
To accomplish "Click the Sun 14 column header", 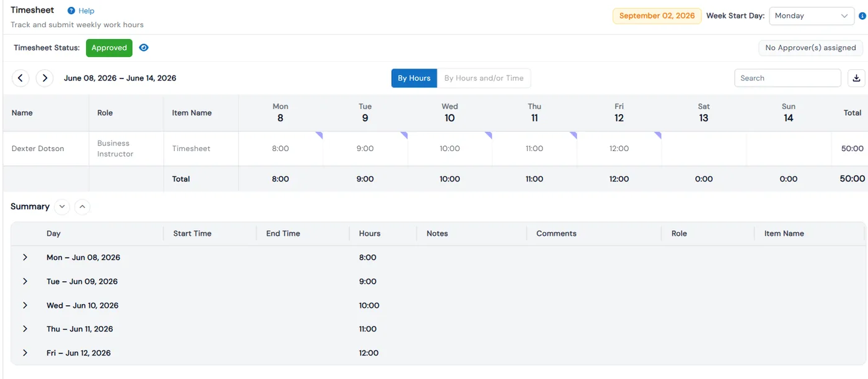I will pyautogui.click(x=789, y=113).
